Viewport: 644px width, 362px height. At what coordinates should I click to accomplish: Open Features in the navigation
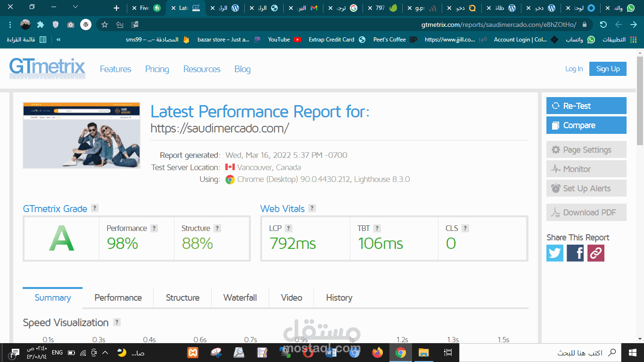tap(116, 69)
